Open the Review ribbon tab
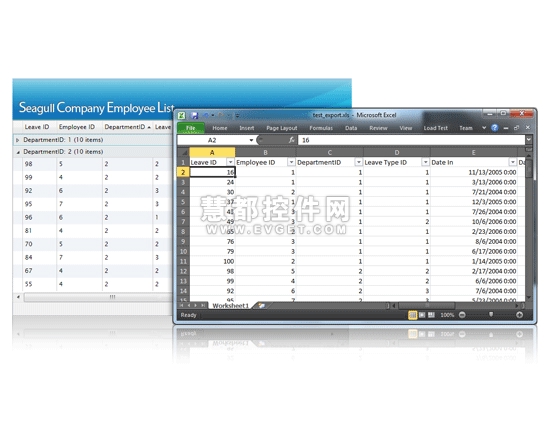550x430 pixels. pyautogui.click(x=378, y=128)
